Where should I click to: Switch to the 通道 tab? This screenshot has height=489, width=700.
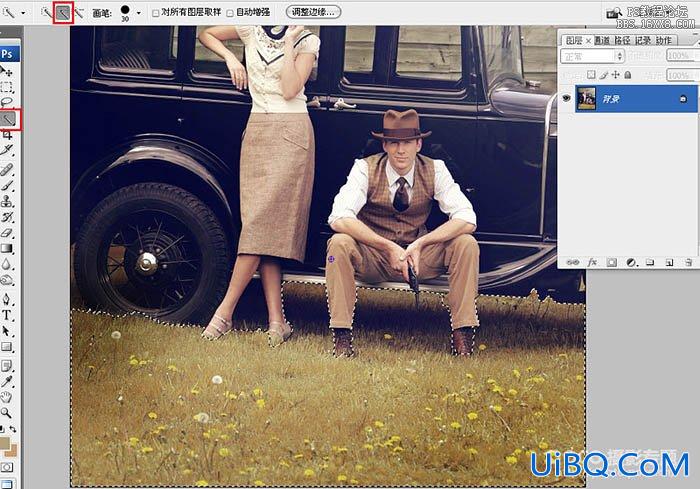(602, 40)
